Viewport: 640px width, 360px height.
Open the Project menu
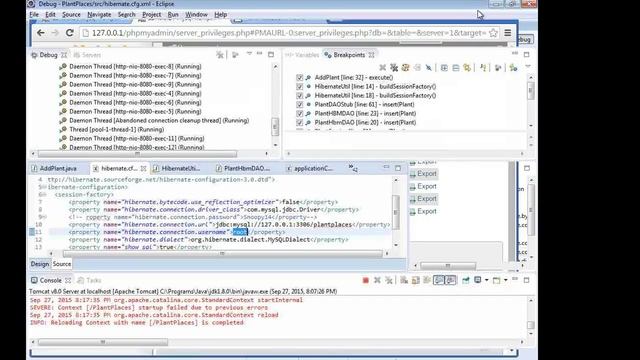(151, 14)
